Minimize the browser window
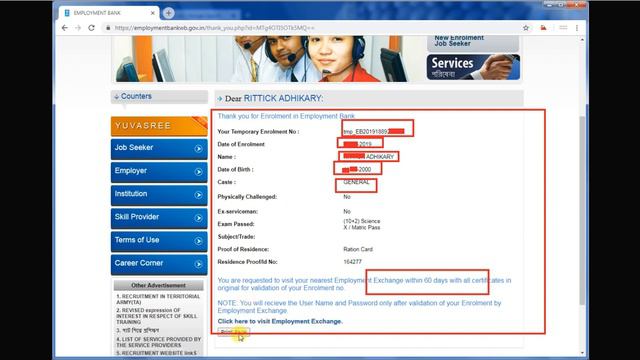Image resolution: width=640 pixels, height=360 pixels. tap(549, 5)
